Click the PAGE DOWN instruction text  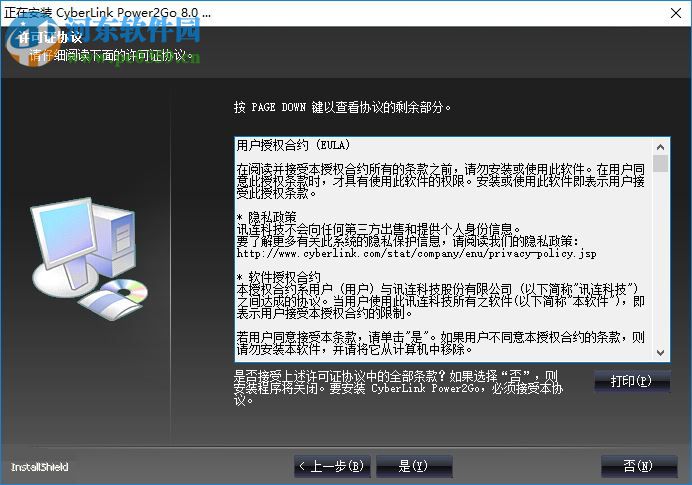coord(342,107)
